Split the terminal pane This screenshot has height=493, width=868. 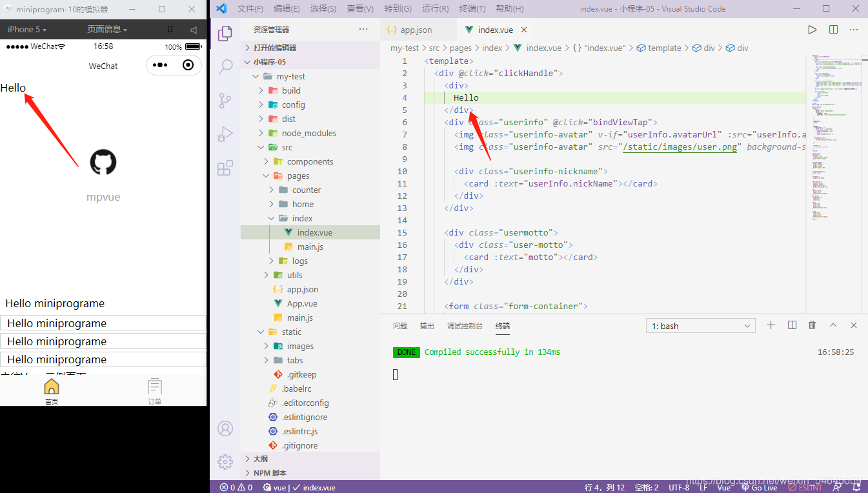click(792, 325)
